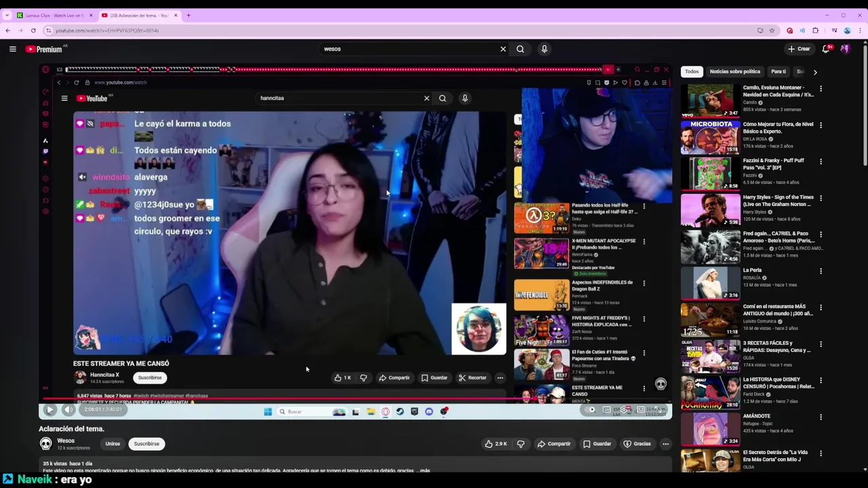Select the Aclaración del tema browser tab
The width and height of the screenshot is (868, 488).
(x=139, y=15)
